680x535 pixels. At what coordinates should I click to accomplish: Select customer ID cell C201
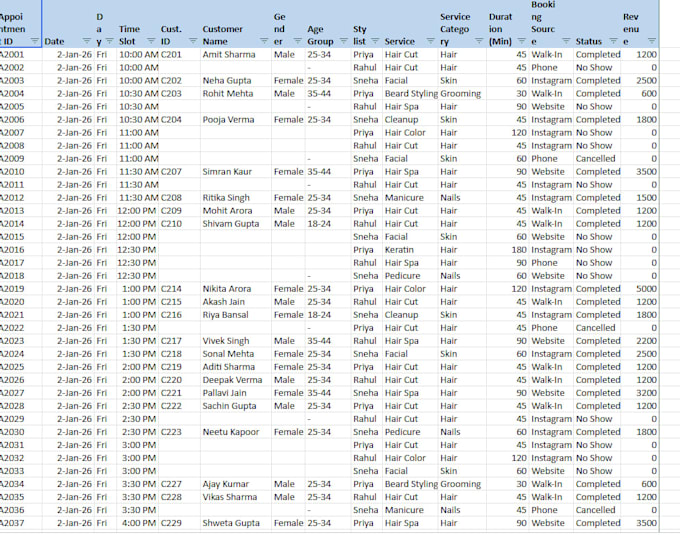tap(179, 55)
